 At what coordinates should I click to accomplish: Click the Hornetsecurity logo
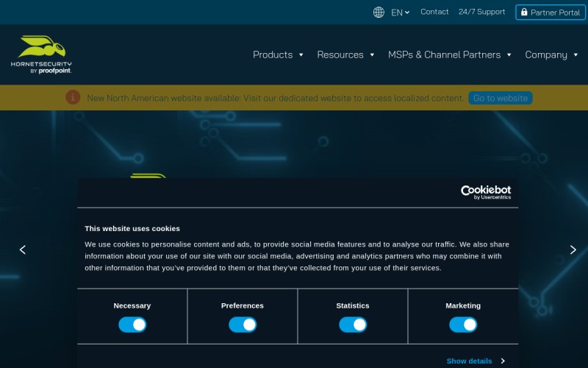41,54
